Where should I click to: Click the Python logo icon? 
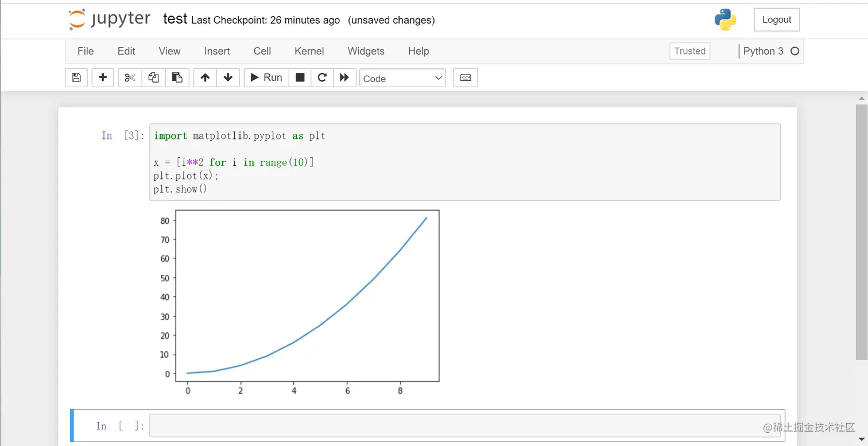pyautogui.click(x=726, y=20)
